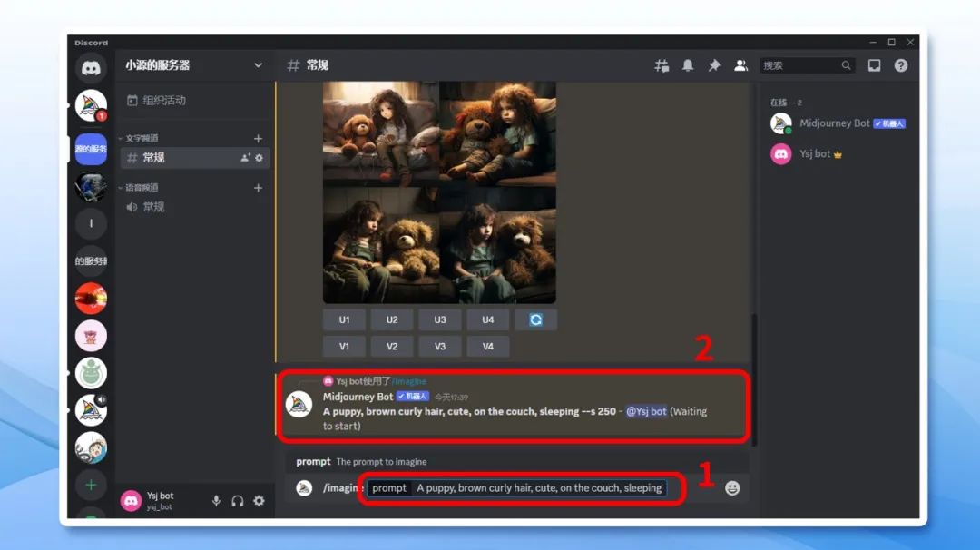
Task: Click the U3 upscale button
Action: tap(440, 320)
